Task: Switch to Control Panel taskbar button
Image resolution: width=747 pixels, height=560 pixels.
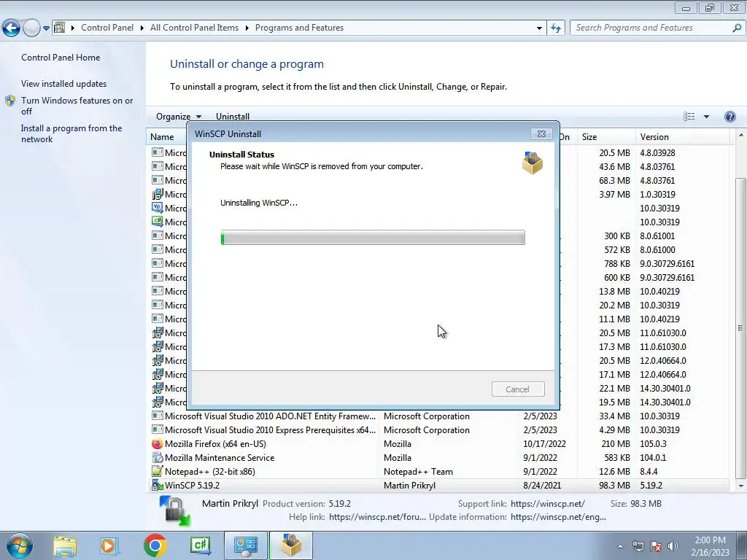Action: coord(246,545)
